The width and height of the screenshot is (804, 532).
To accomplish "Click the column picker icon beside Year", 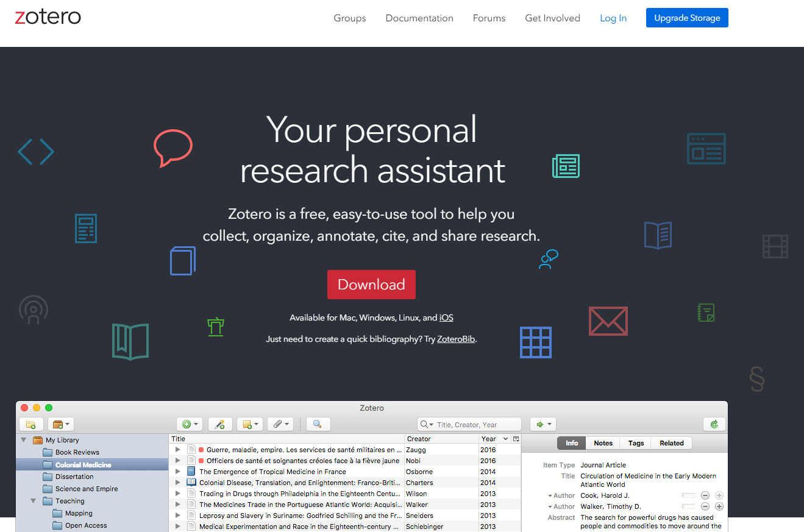I will click(x=516, y=439).
